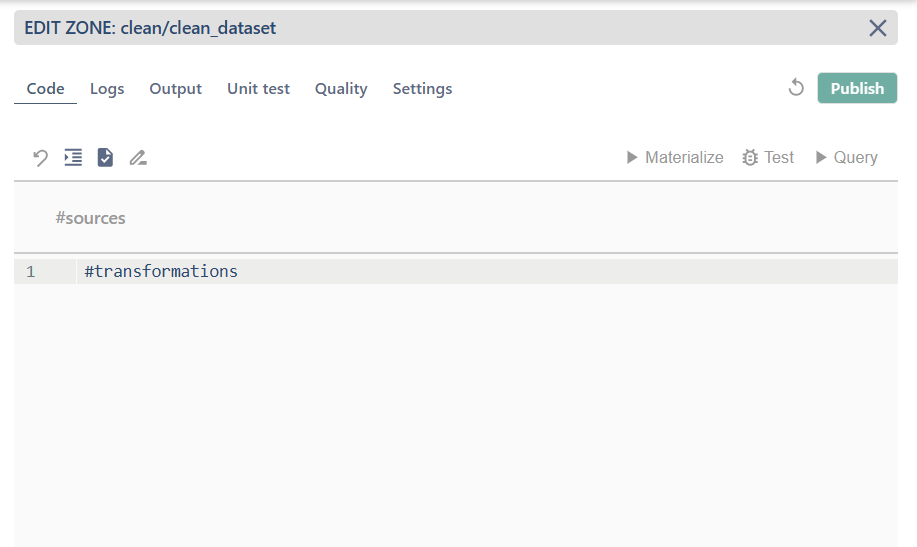Open the Settings tab

pyautogui.click(x=422, y=88)
